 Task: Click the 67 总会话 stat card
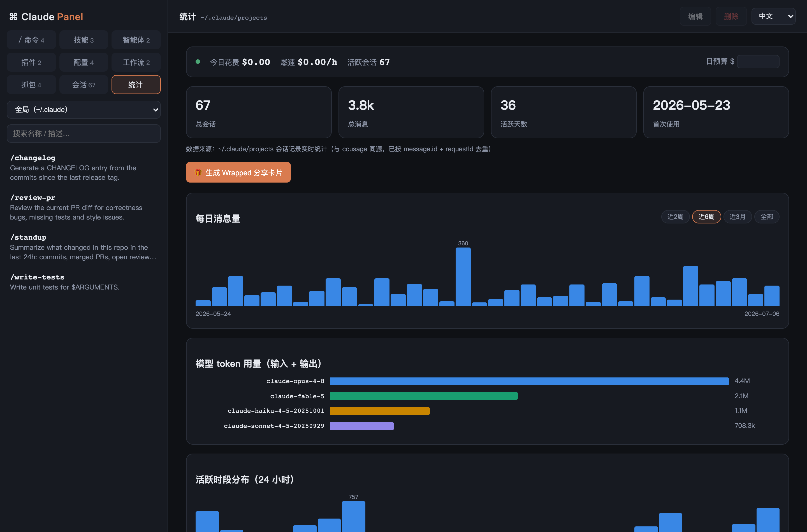259,112
